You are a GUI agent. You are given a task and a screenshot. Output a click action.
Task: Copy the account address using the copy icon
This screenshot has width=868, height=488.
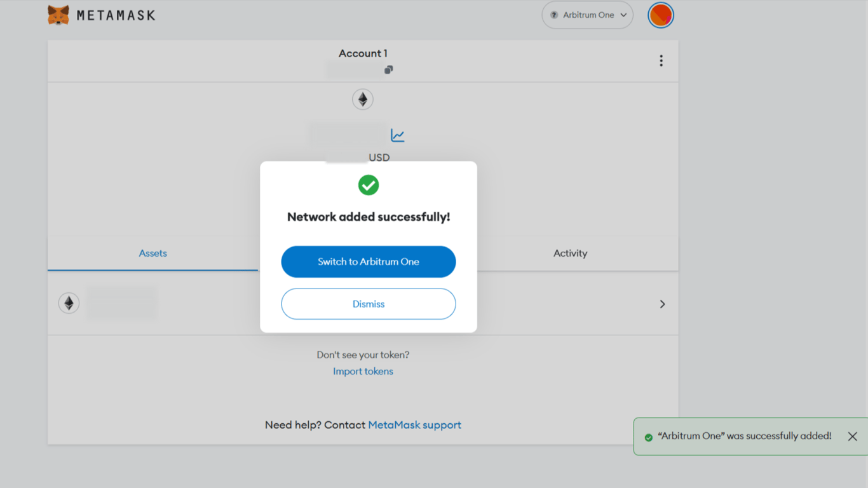click(x=388, y=69)
